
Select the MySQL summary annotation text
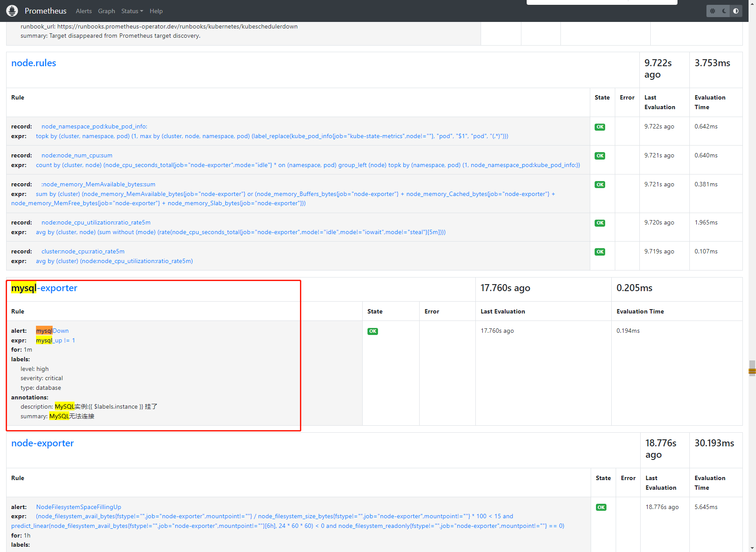(x=57, y=417)
